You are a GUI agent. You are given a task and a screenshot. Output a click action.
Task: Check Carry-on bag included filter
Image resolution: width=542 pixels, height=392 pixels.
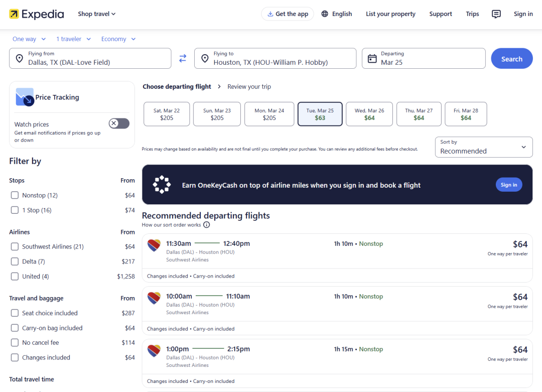[15, 328]
